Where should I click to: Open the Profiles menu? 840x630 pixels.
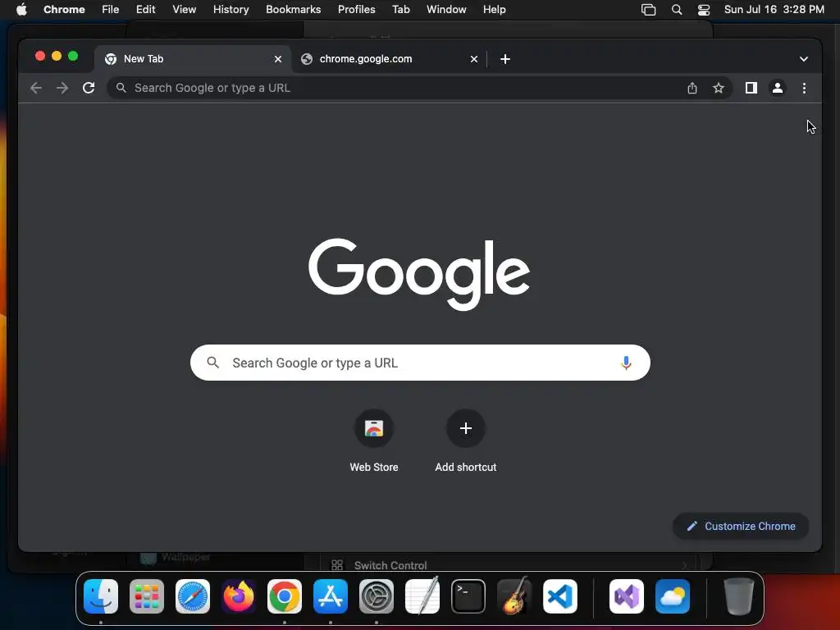[356, 10]
